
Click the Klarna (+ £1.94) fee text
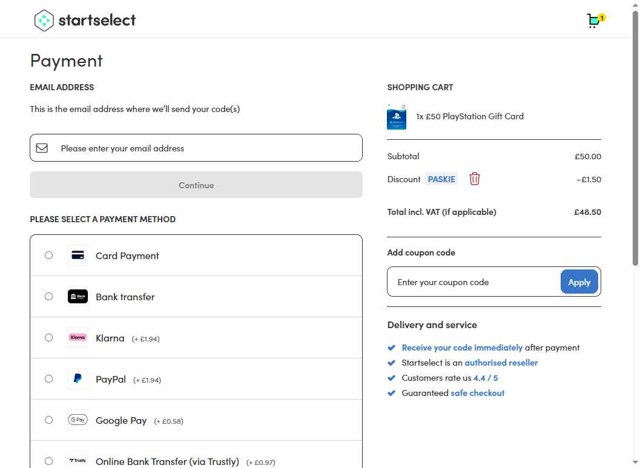tap(146, 339)
